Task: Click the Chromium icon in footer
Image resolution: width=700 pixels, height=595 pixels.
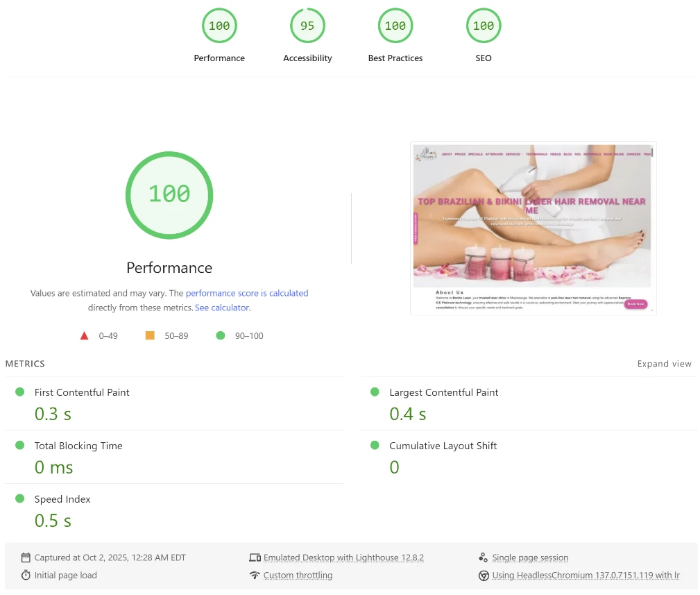Action: 484,576
